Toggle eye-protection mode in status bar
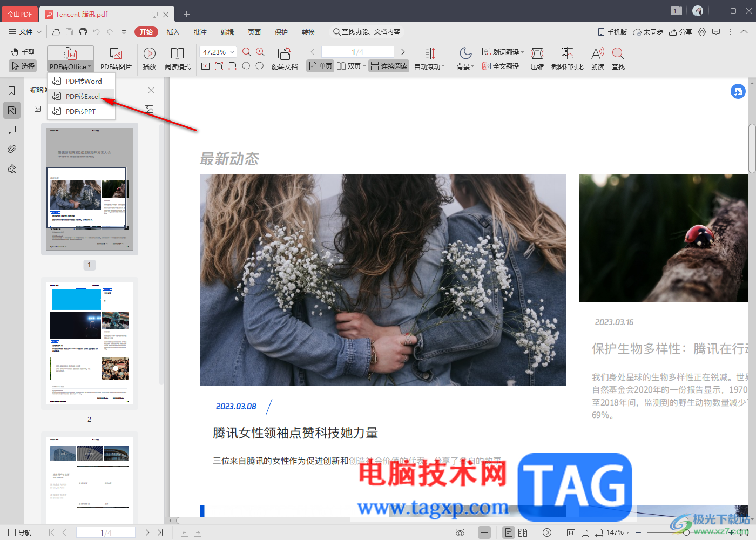Image resolution: width=756 pixels, height=540 pixels. pos(460,532)
